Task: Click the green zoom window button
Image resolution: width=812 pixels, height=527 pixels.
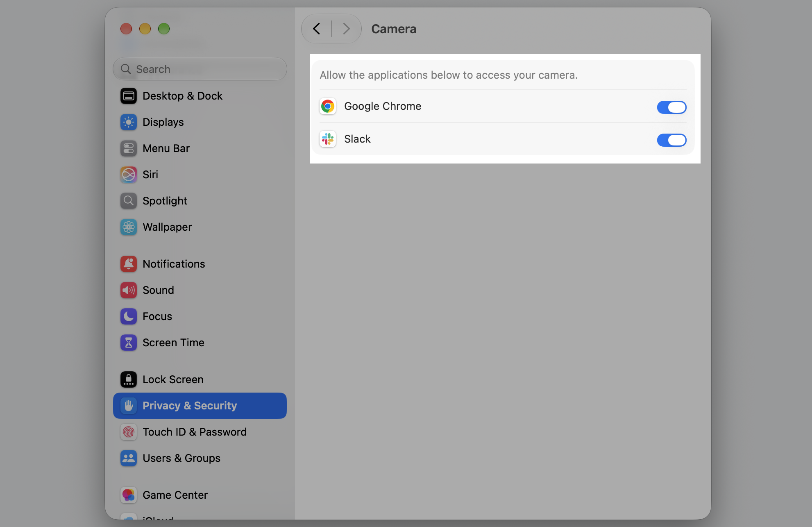Action: [164, 29]
